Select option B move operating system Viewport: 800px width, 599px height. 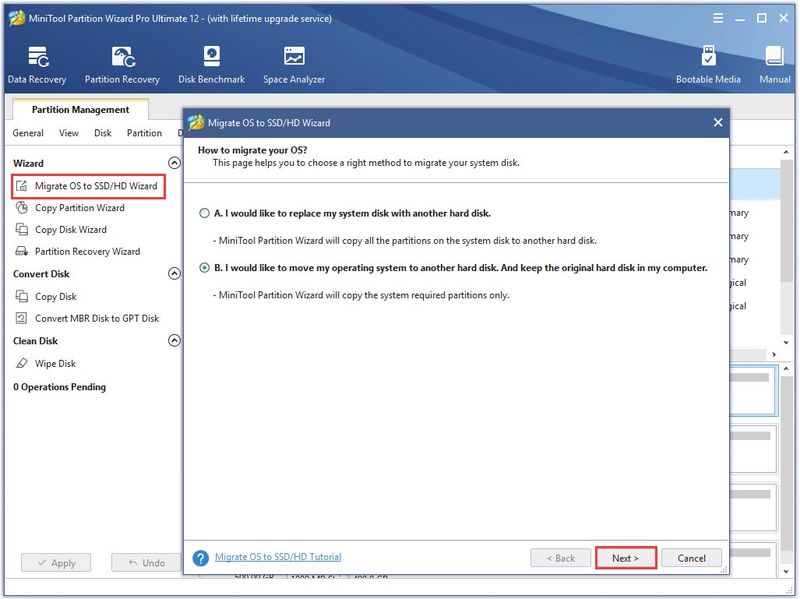click(x=204, y=268)
